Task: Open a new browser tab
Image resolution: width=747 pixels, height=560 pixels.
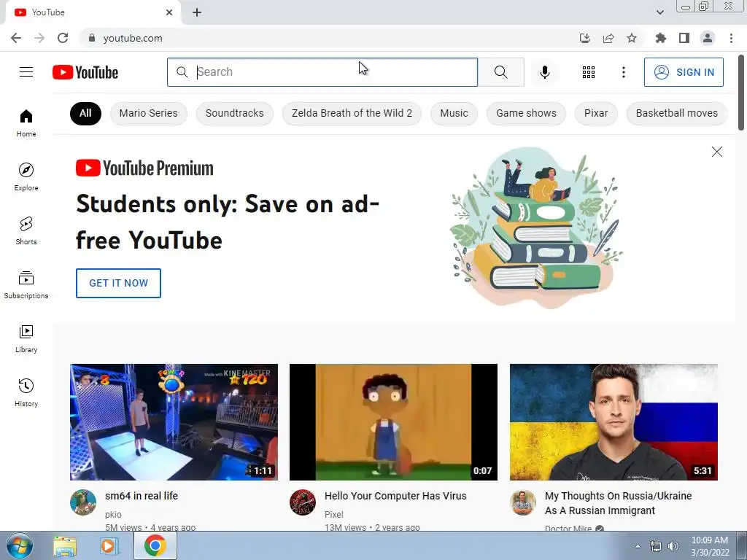Action: point(197,12)
